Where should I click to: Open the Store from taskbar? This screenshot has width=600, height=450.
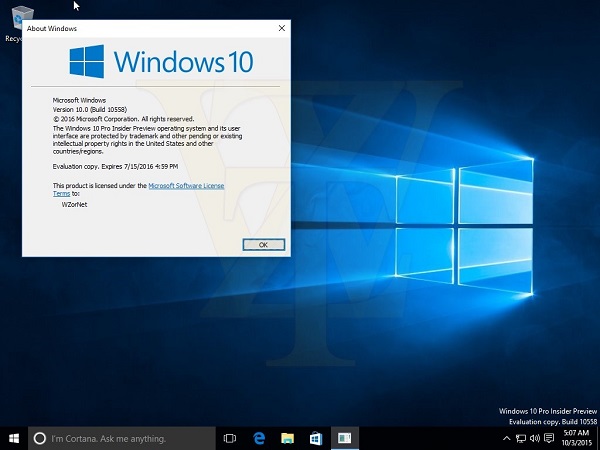[x=316, y=439]
